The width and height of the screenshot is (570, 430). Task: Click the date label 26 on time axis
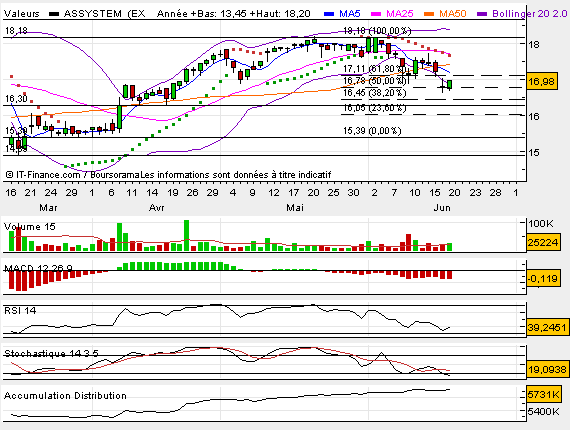pyautogui.click(x=192, y=193)
